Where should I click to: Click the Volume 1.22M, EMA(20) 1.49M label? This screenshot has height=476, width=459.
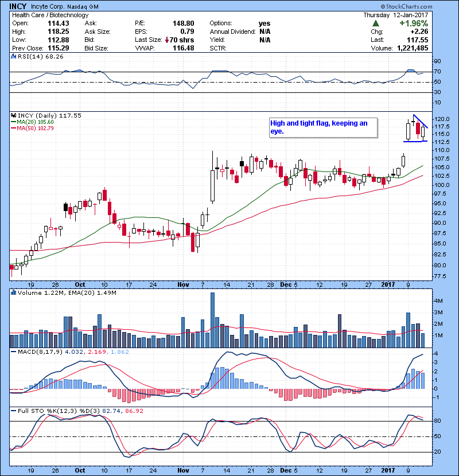tap(67, 292)
